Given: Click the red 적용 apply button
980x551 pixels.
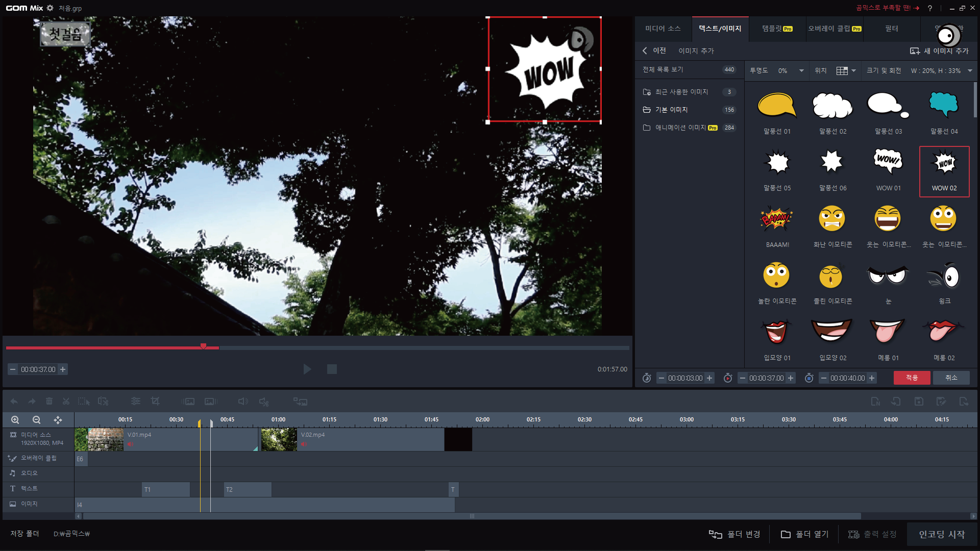Looking at the screenshot, I should [912, 378].
